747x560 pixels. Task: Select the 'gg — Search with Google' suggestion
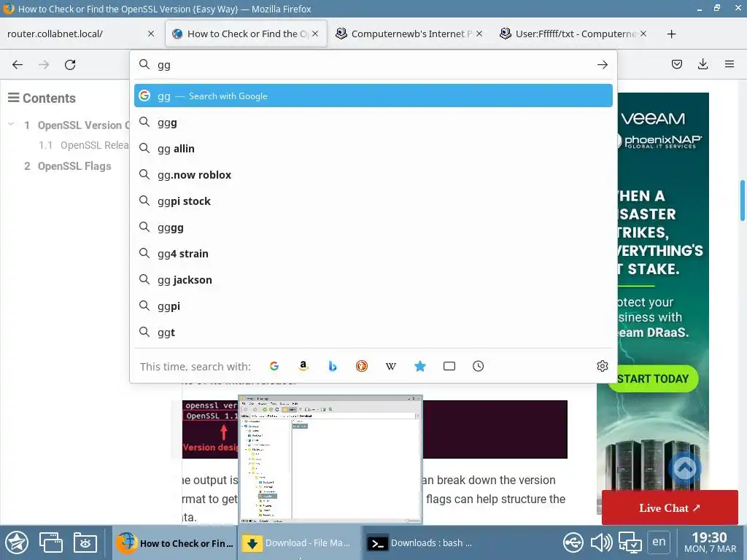373,96
